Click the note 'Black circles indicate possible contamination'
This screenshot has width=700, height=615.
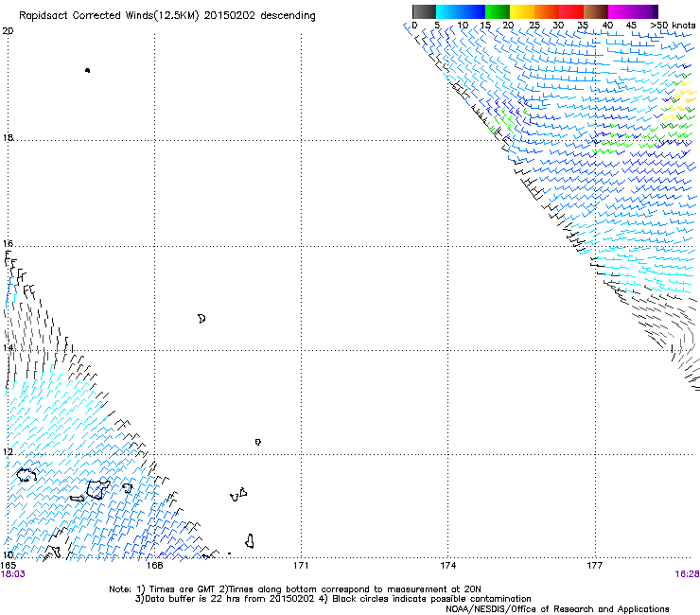[431, 599]
